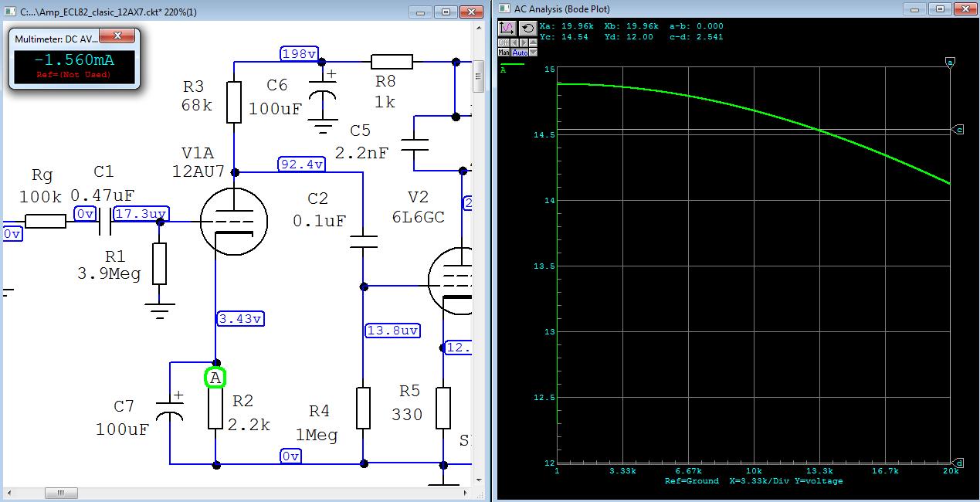Click the multimeter -1.560mA reading
This screenshot has width=980, height=502.
click(73, 61)
